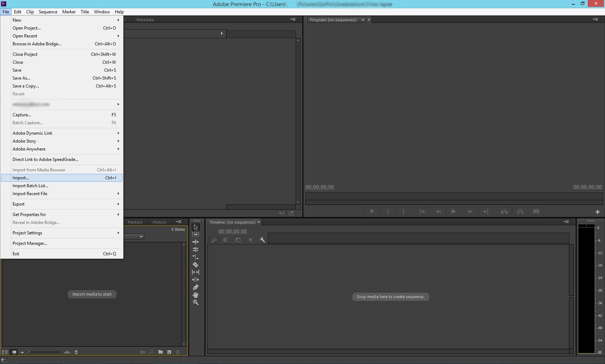Switch to the Metadata tab
This screenshot has width=605, height=364.
[x=145, y=20]
